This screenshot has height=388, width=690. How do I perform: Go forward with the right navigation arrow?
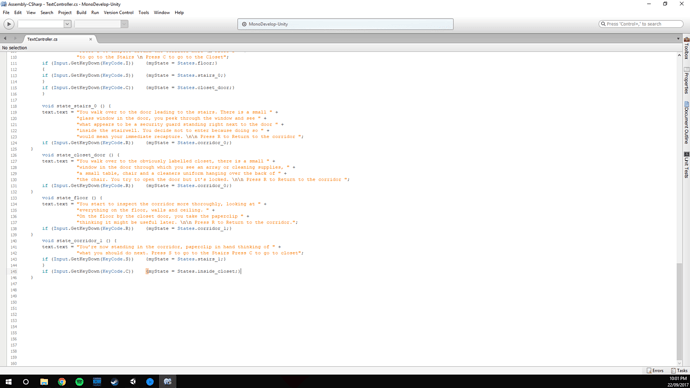coord(15,39)
